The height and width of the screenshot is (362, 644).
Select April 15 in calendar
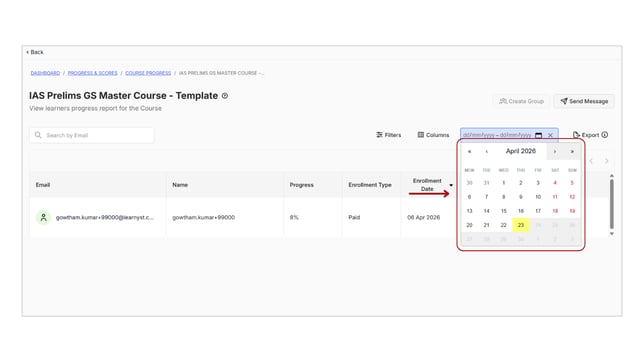[504, 211]
